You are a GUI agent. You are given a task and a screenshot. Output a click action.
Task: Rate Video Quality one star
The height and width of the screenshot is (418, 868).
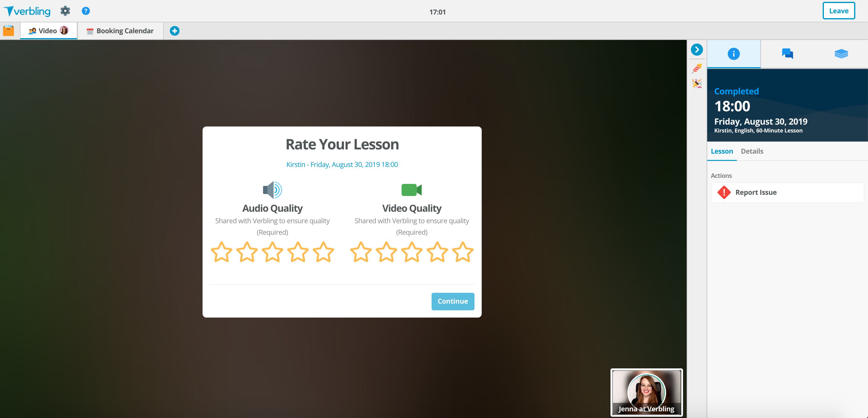[361, 252]
